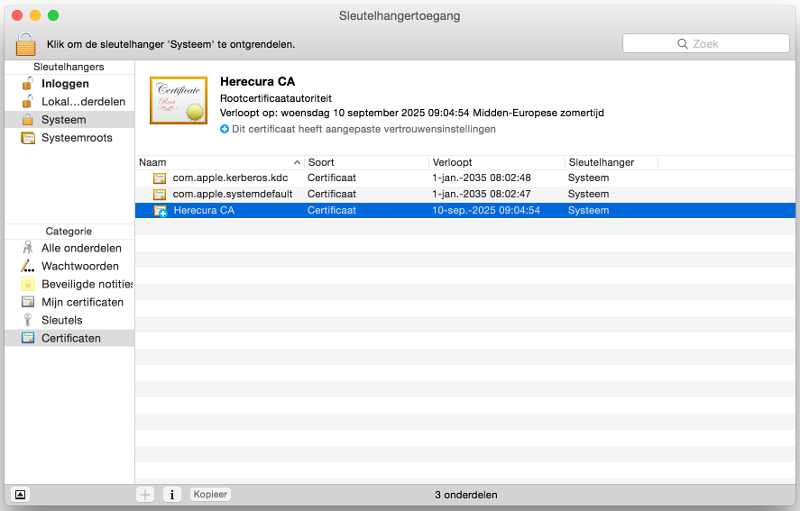
Task: Show the Alle onderdelen category
Action: tap(80, 248)
